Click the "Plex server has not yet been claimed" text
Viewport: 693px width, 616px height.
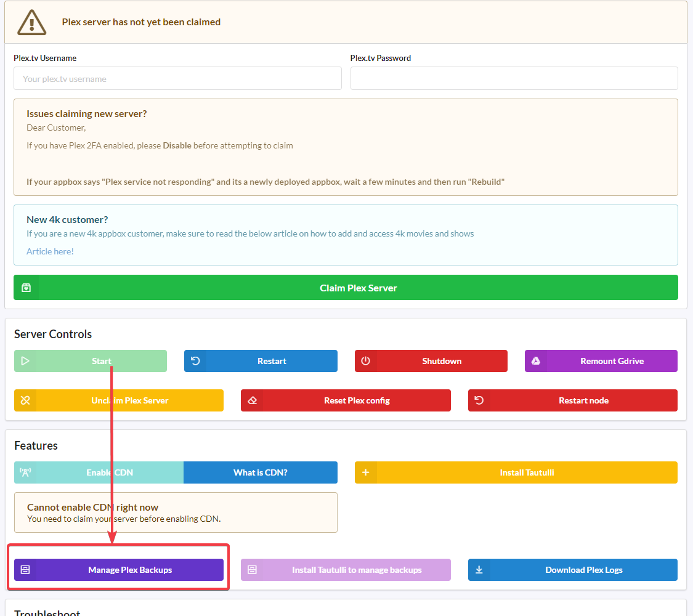pyautogui.click(x=141, y=22)
